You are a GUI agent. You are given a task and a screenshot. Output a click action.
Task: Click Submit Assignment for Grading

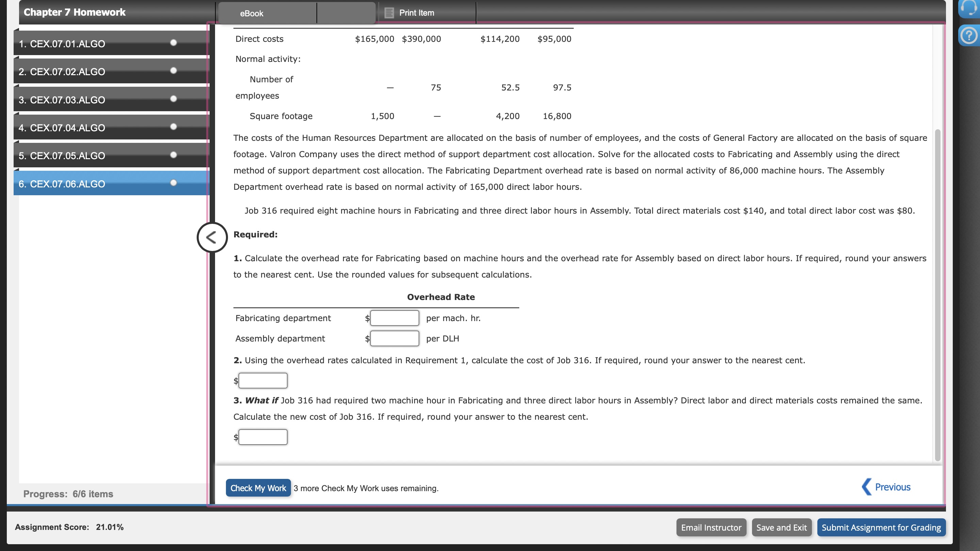881,528
